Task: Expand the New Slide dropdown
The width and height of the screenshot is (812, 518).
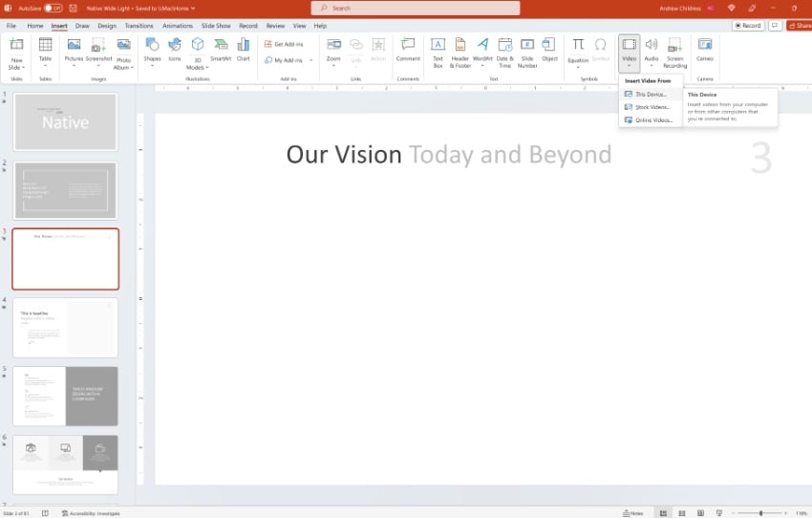Action: (x=16, y=68)
